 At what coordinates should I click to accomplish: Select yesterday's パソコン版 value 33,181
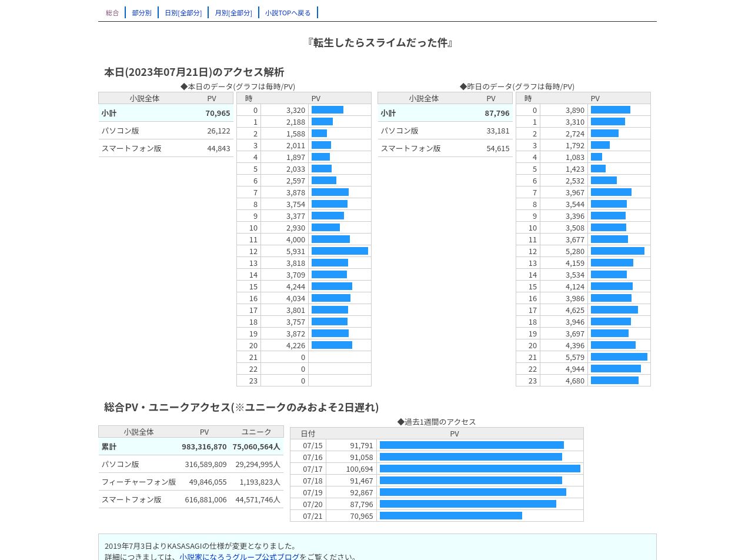(497, 131)
